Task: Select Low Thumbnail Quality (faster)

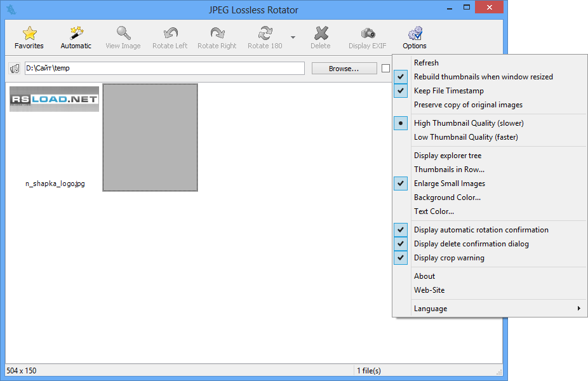Action: point(490,137)
